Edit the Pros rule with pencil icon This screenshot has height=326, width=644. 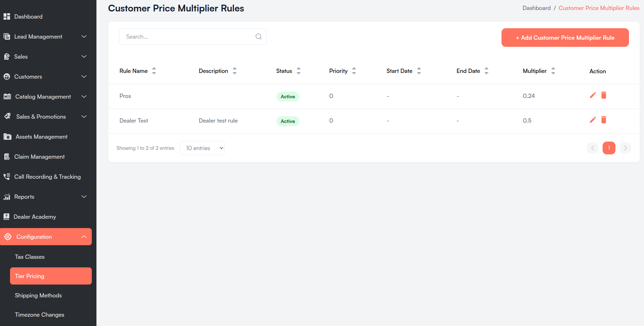tap(593, 95)
